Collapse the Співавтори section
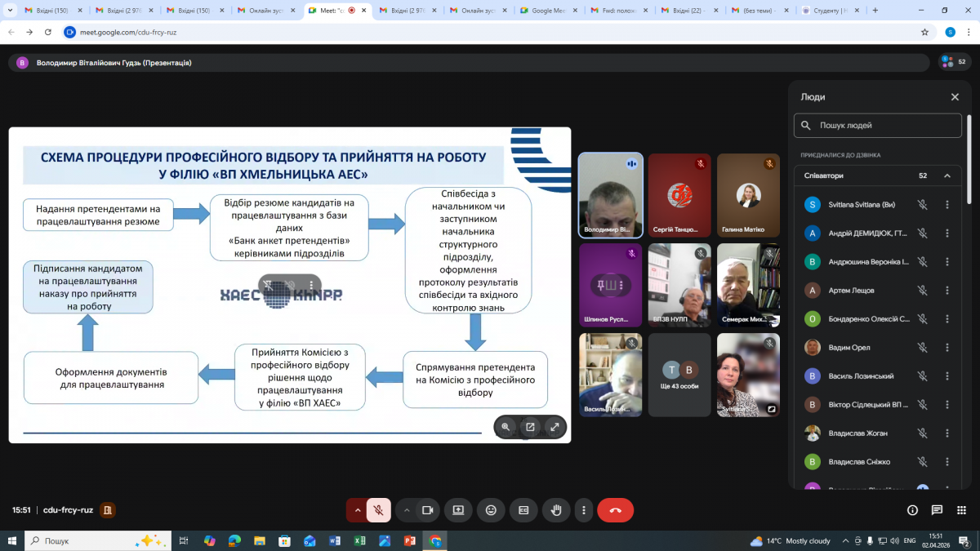980x551 pixels. click(947, 176)
